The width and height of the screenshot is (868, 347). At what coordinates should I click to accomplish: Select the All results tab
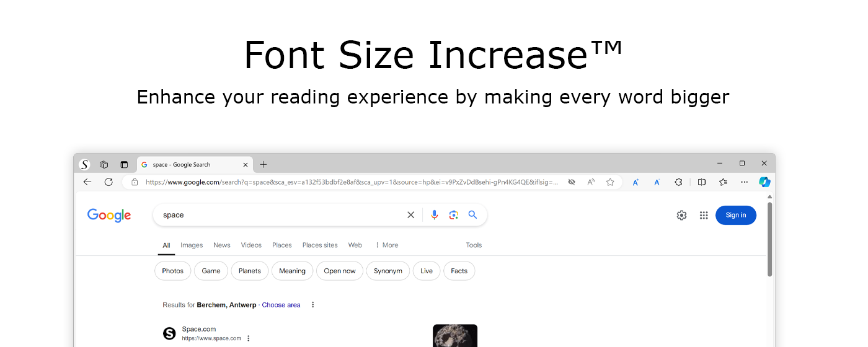click(x=166, y=245)
